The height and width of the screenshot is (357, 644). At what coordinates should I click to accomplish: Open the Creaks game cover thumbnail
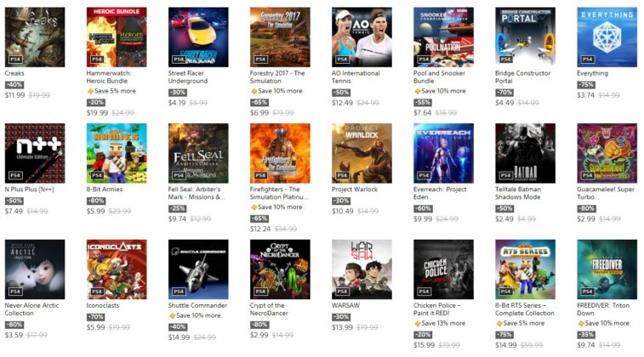click(x=35, y=37)
